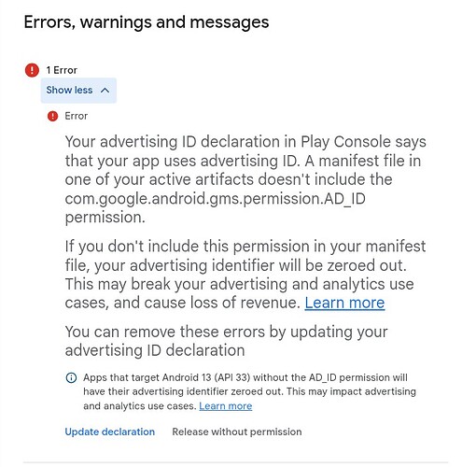Click the "1 Error" count label
476x467 pixels.
[x=62, y=70]
